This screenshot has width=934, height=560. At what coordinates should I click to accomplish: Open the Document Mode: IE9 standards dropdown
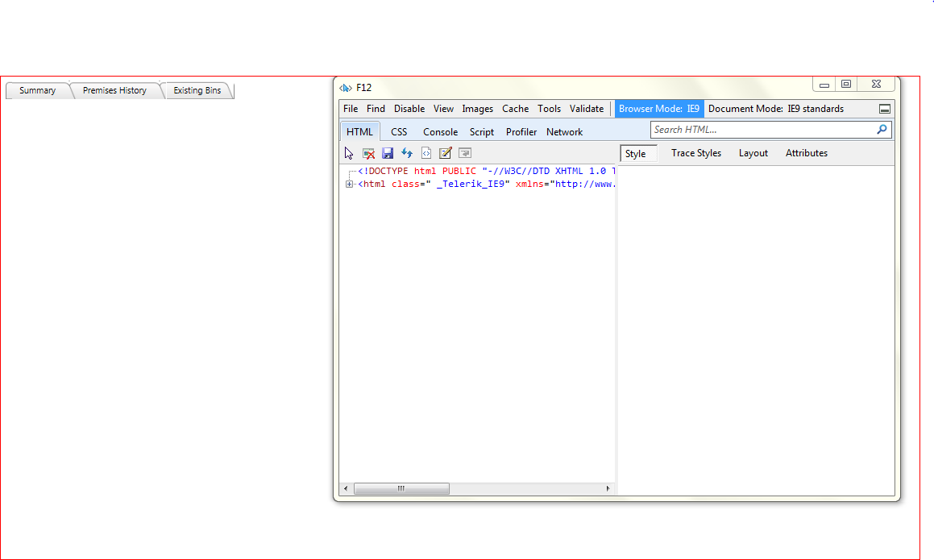click(x=776, y=109)
